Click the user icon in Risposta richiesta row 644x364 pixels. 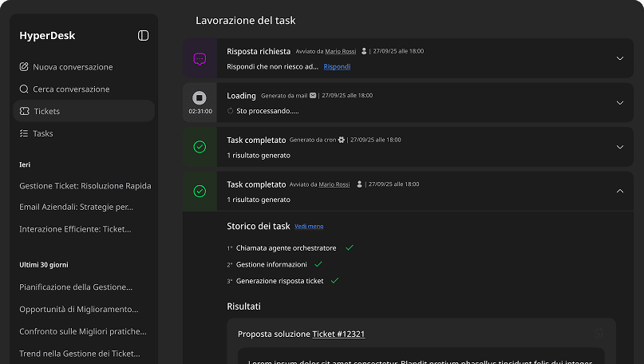[365, 51]
